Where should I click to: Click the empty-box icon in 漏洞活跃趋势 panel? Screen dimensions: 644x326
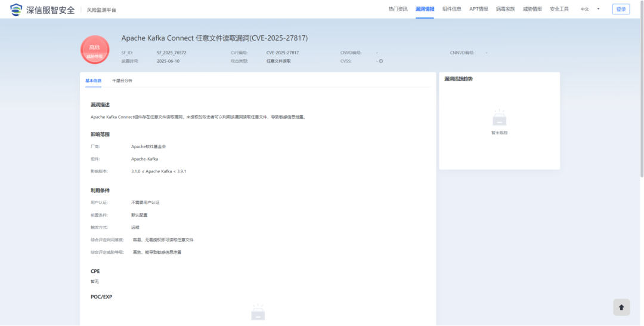[x=500, y=118]
